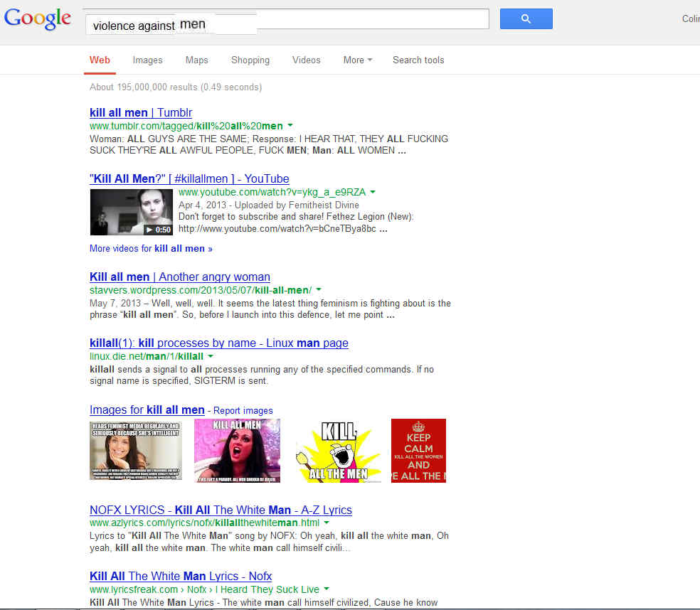The height and width of the screenshot is (610, 700).
Task: Expand the arrow beside the lyricsfreak.com breadcrumb
Action: tap(327, 589)
